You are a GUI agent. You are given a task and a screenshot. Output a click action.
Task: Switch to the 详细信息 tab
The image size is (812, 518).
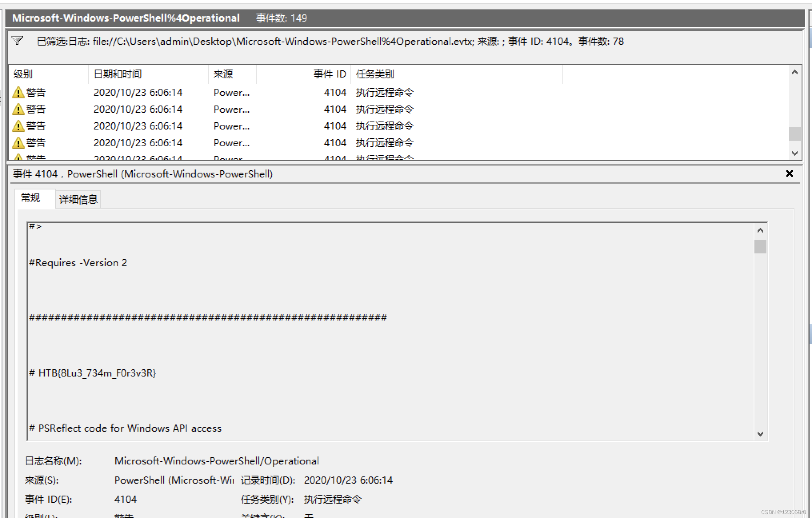[x=78, y=199]
